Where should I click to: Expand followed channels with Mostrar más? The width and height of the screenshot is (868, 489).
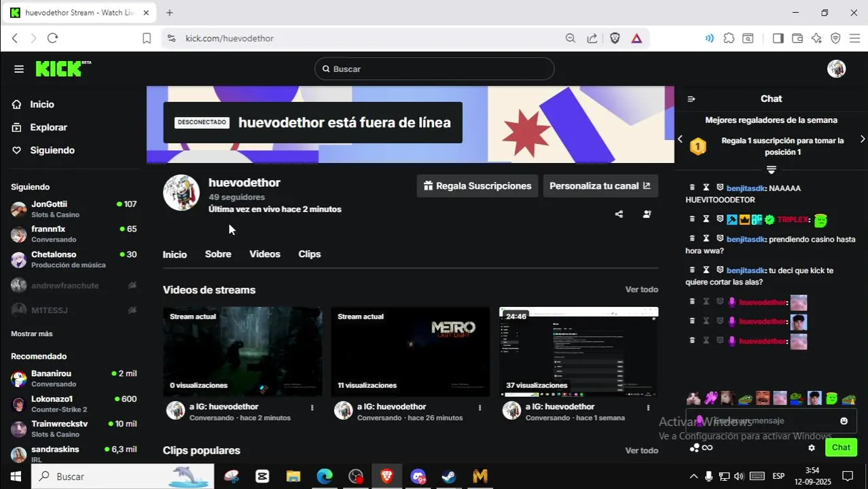point(31,333)
